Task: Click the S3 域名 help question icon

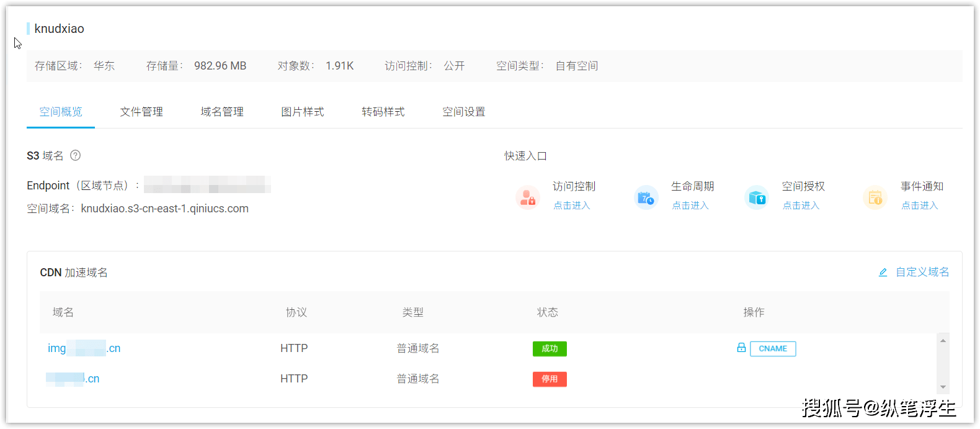Action: [75, 155]
